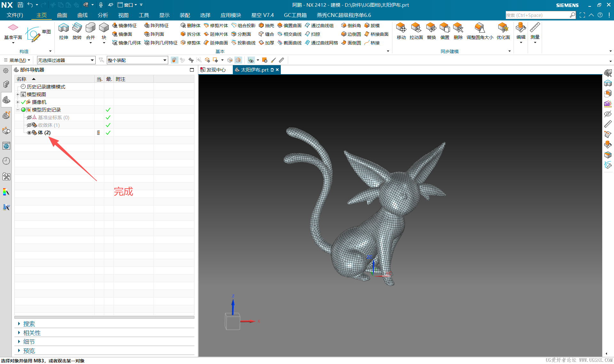
Task: Open the 文件(F) menu
Action: coord(15,15)
